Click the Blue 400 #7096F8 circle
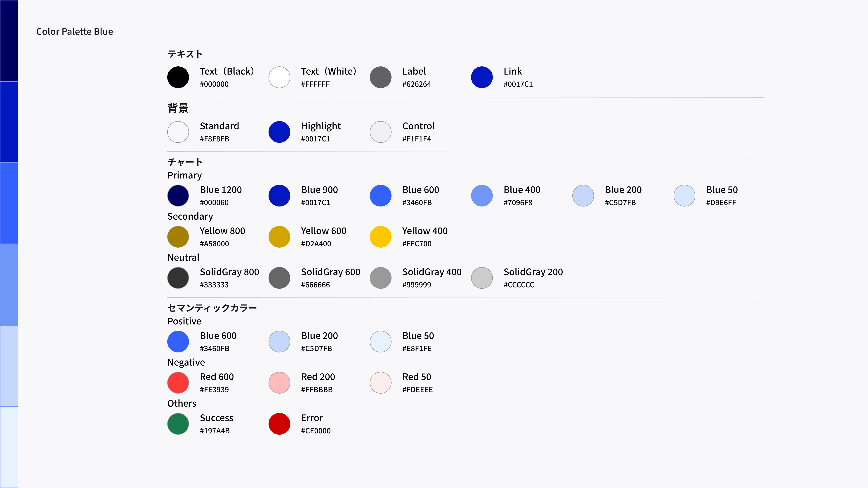868x488 pixels. (482, 196)
